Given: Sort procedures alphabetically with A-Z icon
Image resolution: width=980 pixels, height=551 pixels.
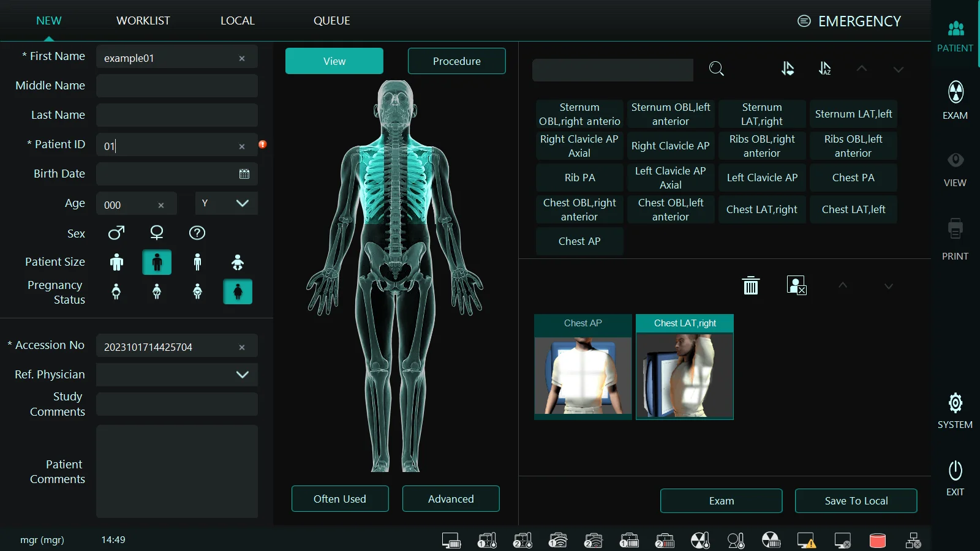Looking at the screenshot, I should tap(824, 69).
